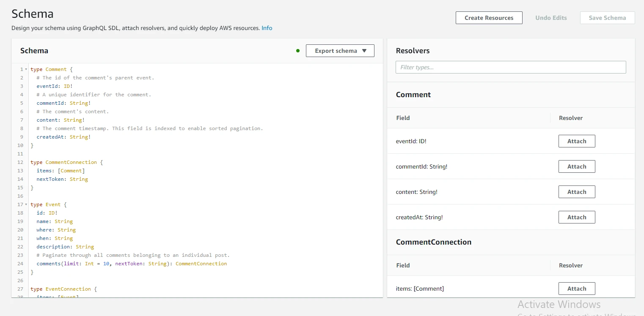Click the CommentConnection heading in Resolvers

point(433,242)
